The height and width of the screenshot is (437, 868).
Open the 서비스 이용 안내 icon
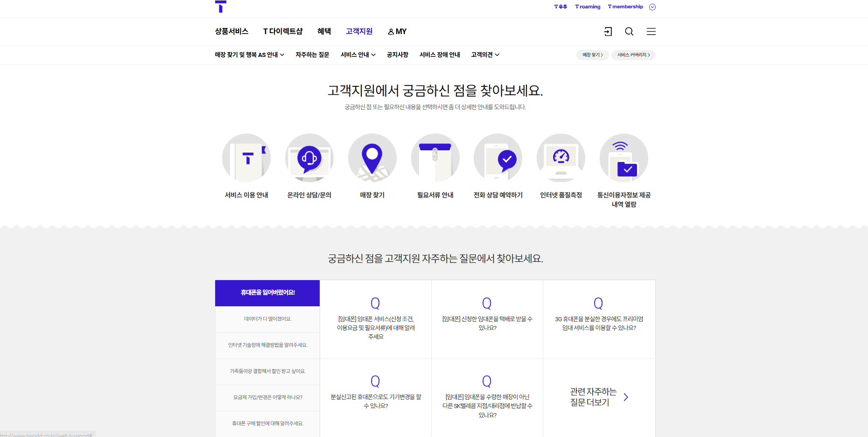246,158
